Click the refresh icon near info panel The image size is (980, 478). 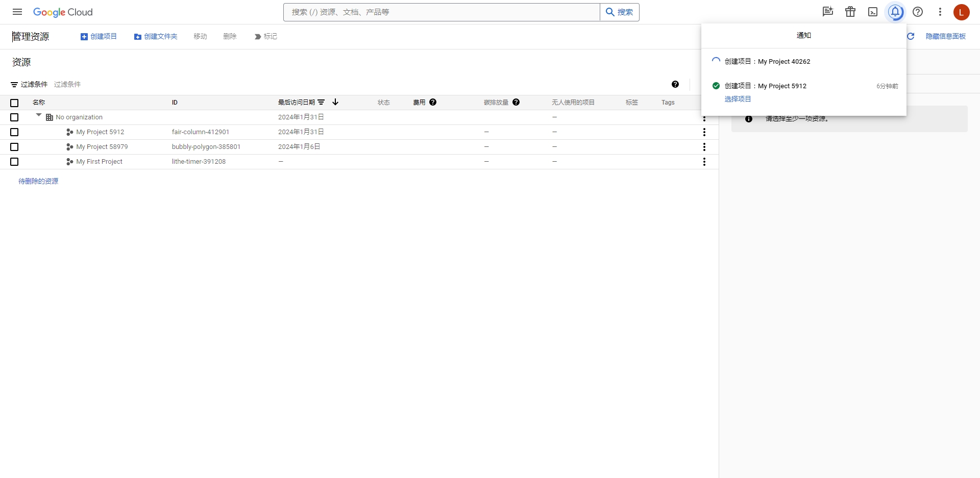pos(911,36)
